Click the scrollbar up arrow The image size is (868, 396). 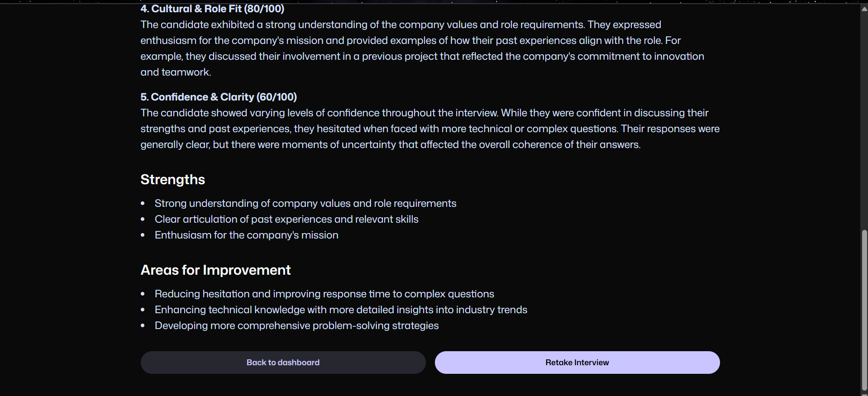(x=864, y=8)
